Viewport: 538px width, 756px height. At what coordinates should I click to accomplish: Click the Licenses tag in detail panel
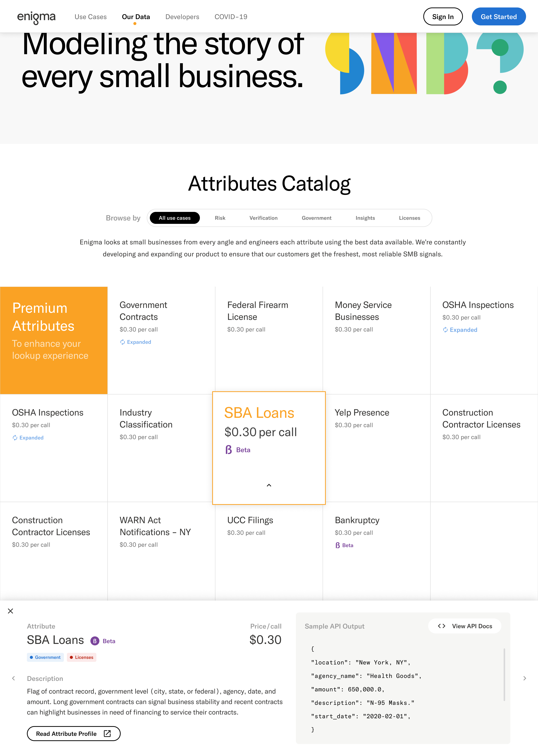(81, 658)
